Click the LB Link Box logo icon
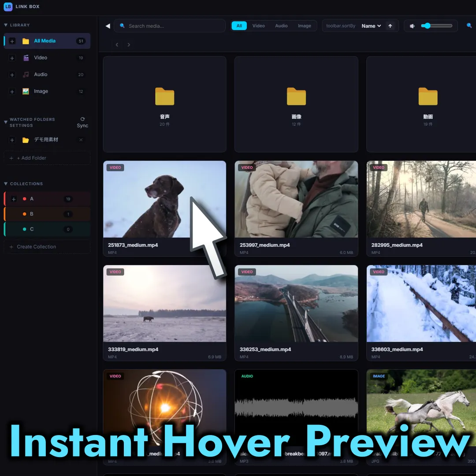This screenshot has width=476, height=476. coord(8,6)
